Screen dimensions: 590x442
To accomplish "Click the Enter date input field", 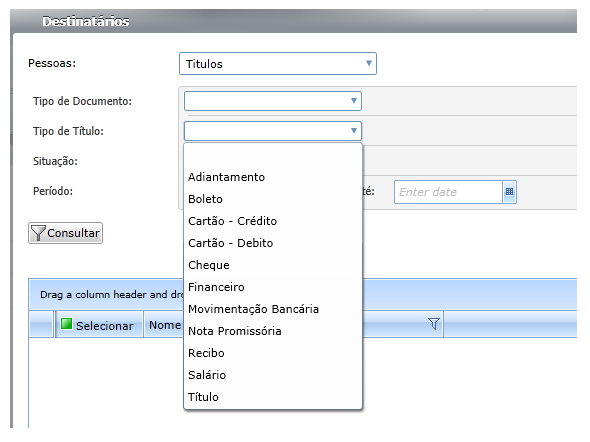I will (x=448, y=192).
